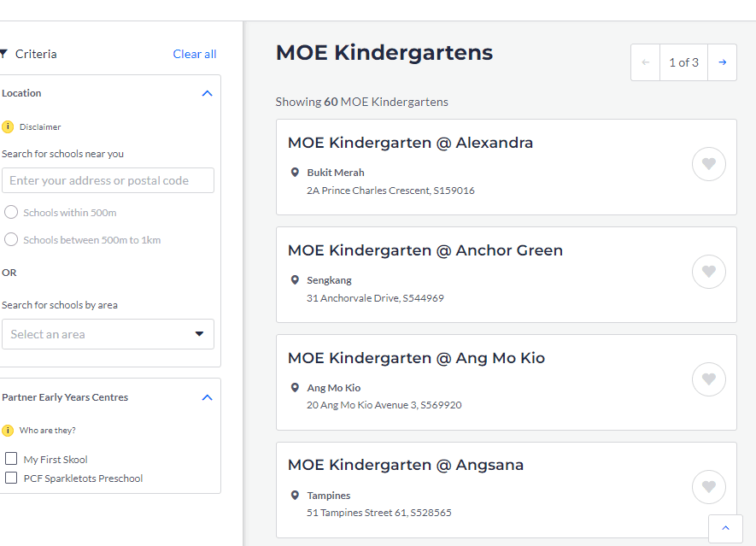Check the My First Skool checkbox
756x546 pixels.
tap(11, 459)
